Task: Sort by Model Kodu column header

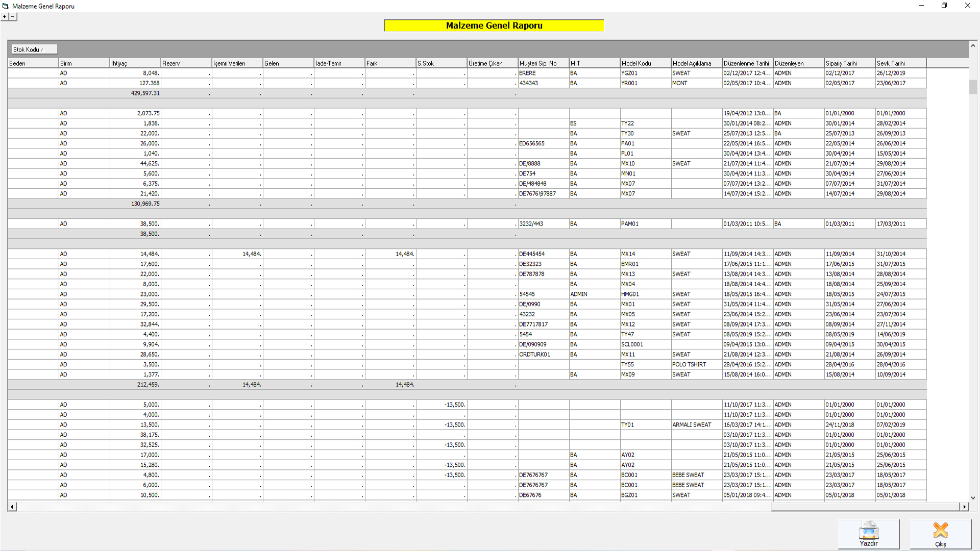Action: coord(645,63)
